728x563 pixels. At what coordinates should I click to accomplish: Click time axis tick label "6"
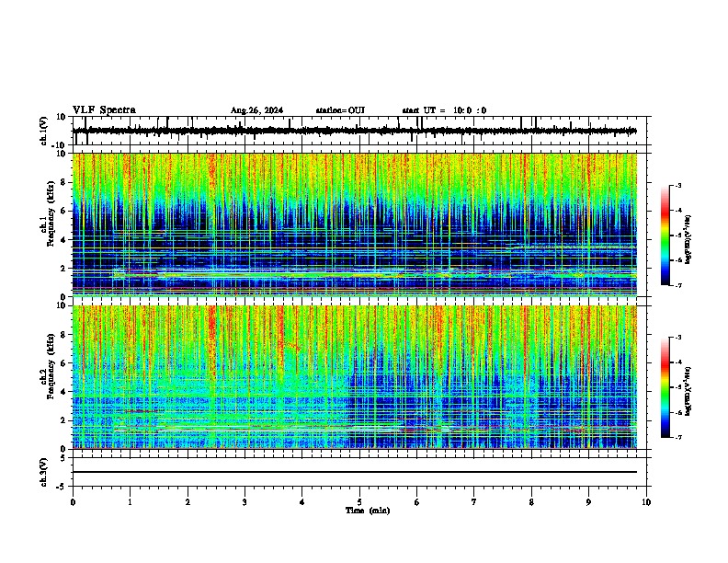[417, 502]
